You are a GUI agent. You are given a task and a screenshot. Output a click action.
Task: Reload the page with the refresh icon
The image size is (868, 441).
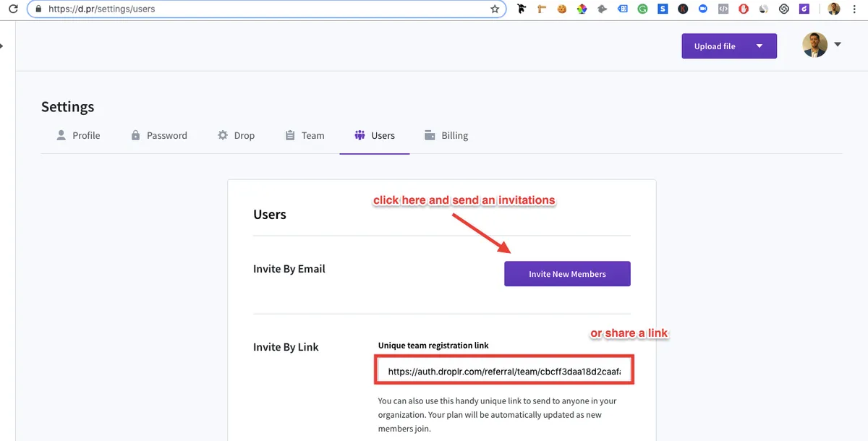12,9
